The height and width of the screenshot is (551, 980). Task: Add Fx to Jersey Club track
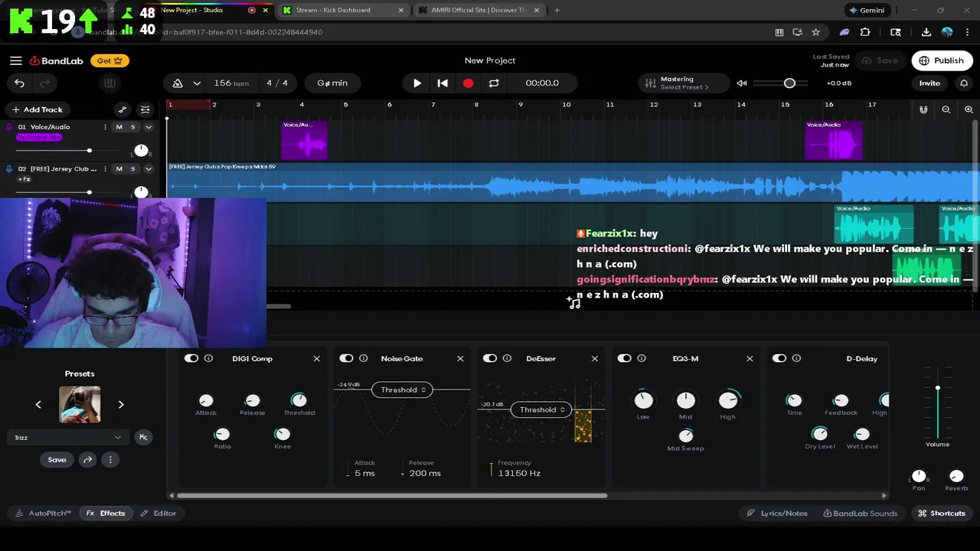[x=24, y=179]
